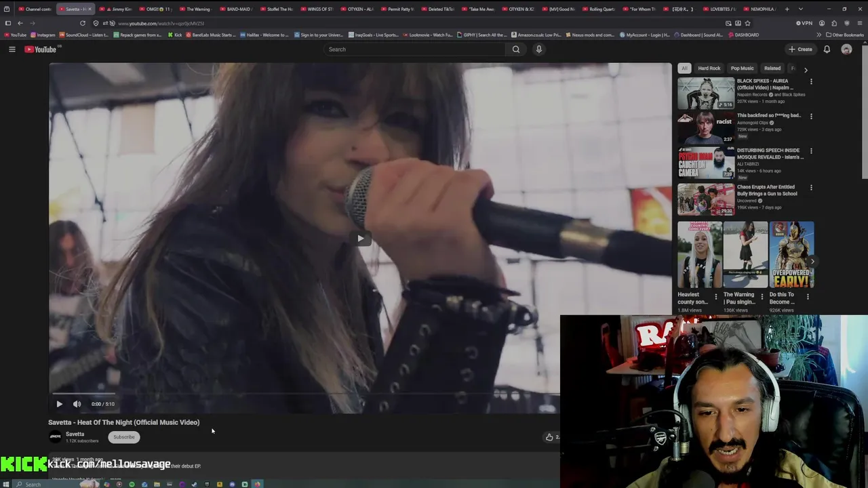Open the tab list dropdown arrow
This screenshot has height=488, width=868.
click(x=801, y=9)
